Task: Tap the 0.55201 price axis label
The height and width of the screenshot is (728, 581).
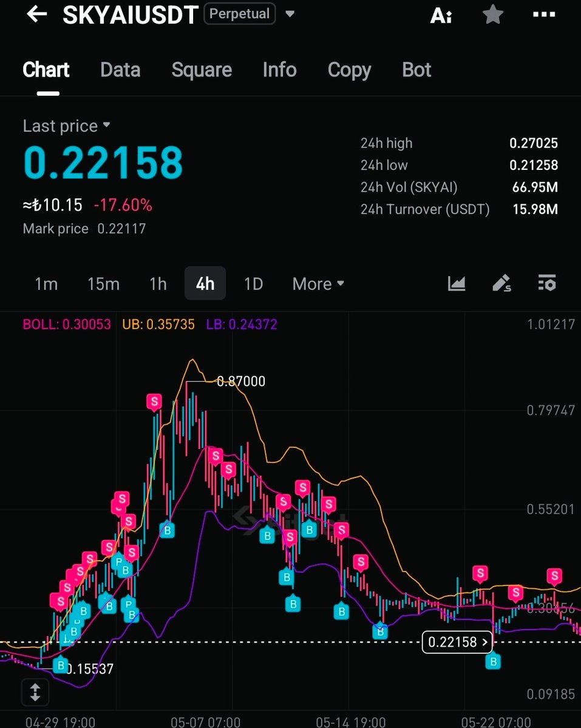Action: pyautogui.click(x=551, y=509)
